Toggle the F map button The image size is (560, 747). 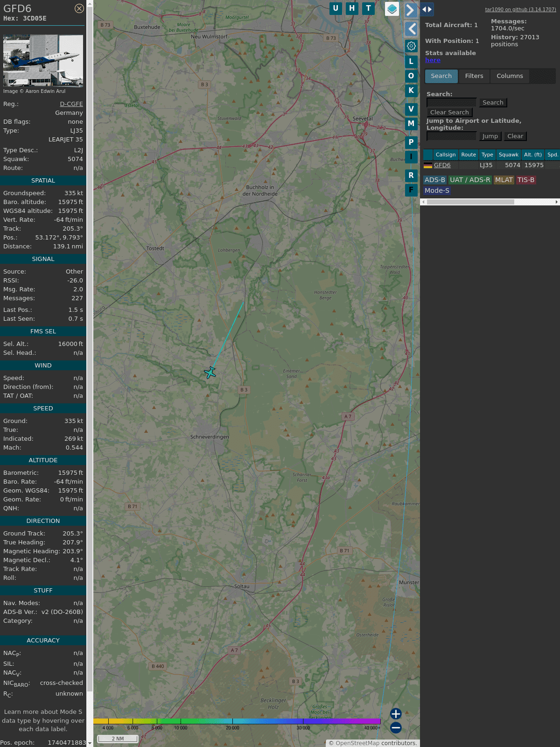click(x=411, y=190)
